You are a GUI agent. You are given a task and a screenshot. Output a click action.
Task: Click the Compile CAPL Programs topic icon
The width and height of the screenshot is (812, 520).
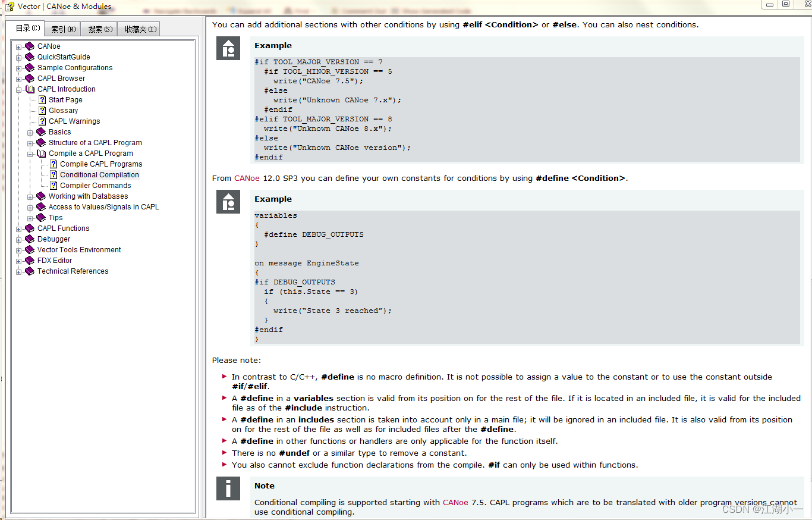(53, 164)
